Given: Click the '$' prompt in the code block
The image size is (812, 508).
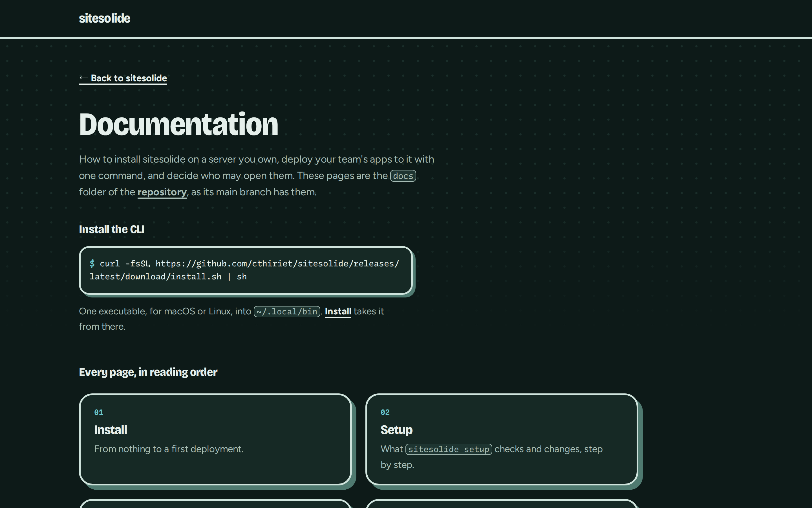Looking at the screenshot, I should pos(92,264).
